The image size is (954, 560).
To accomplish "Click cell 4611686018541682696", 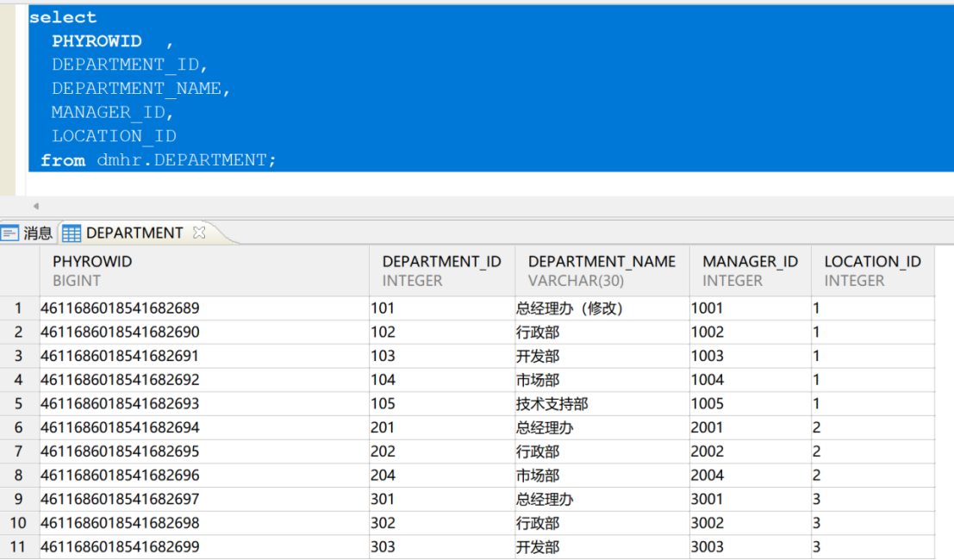I will pos(204,475).
